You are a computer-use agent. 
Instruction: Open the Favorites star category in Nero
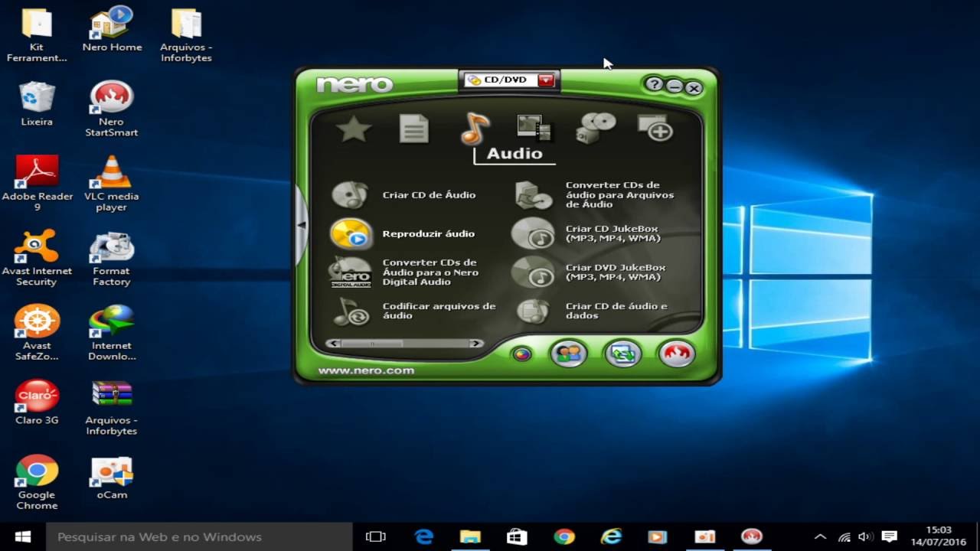(x=354, y=129)
